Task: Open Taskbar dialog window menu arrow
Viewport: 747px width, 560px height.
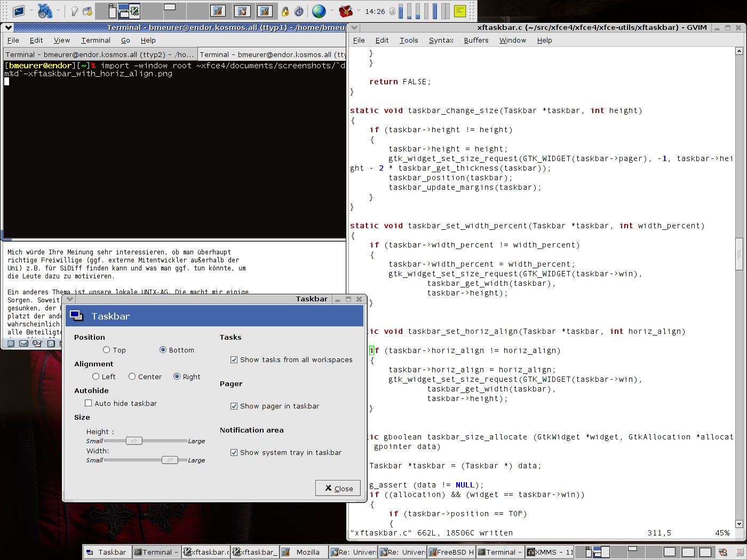Action: tap(70, 299)
